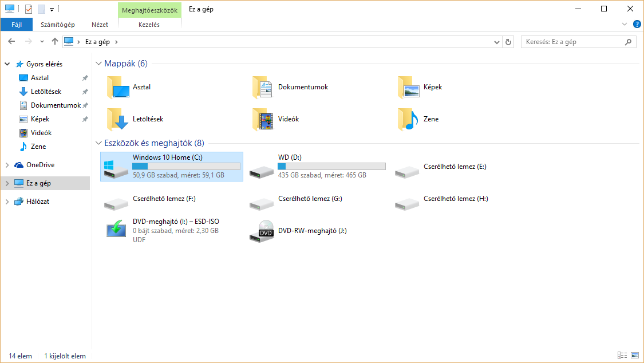Unpin Képek from Gyors elérés
This screenshot has width=644, height=363.
coord(85,119)
